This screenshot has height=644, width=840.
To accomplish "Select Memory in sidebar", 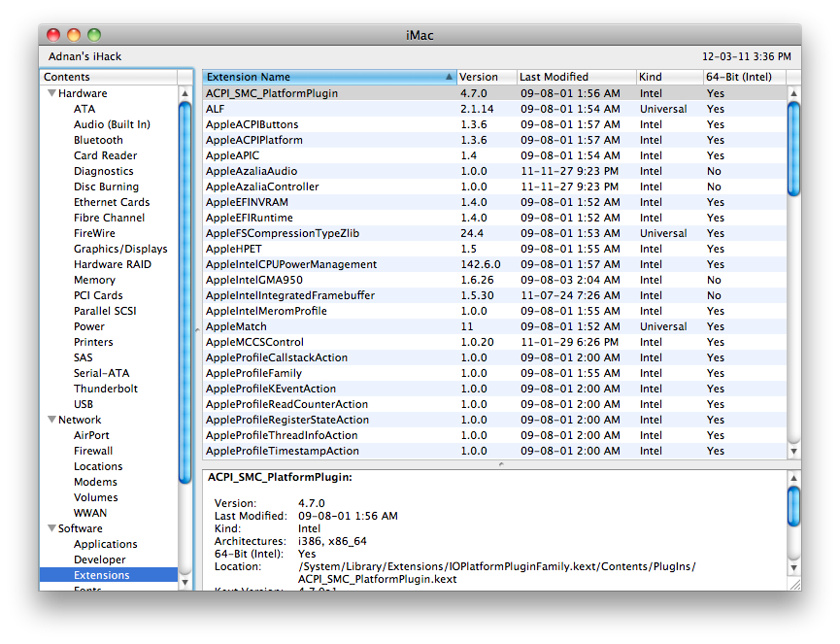I will point(95,280).
